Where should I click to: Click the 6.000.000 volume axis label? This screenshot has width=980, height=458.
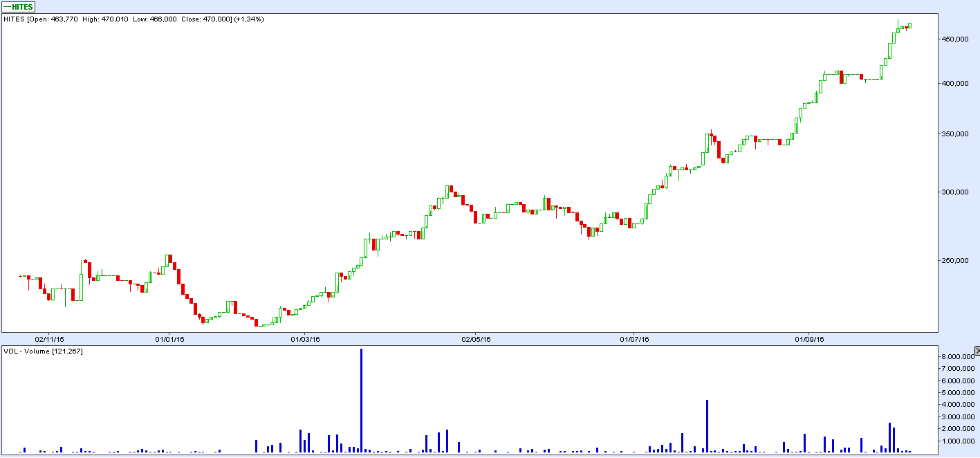(x=956, y=381)
